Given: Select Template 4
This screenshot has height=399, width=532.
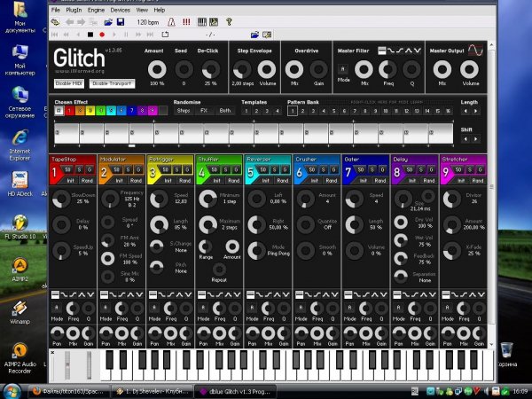Looking at the screenshot, I should [x=278, y=111].
